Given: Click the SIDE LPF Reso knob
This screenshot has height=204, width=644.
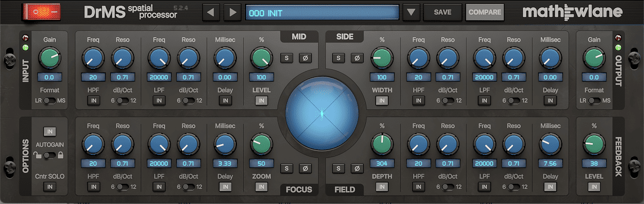Looking at the screenshot, I should click(513, 58).
